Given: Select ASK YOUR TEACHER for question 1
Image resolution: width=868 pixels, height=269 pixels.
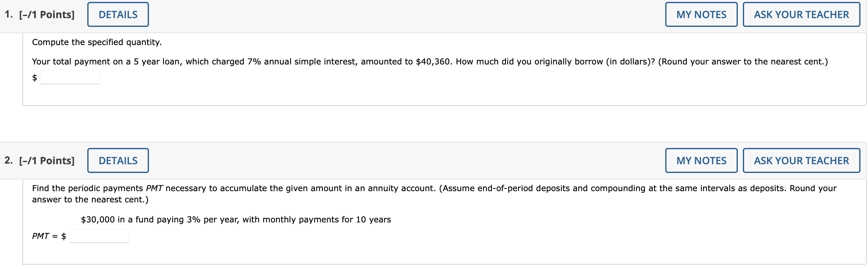Looking at the screenshot, I should click(x=801, y=14).
